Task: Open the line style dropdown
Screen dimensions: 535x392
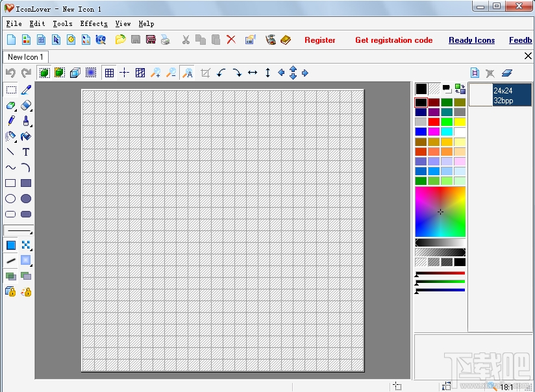Action: click(x=19, y=230)
